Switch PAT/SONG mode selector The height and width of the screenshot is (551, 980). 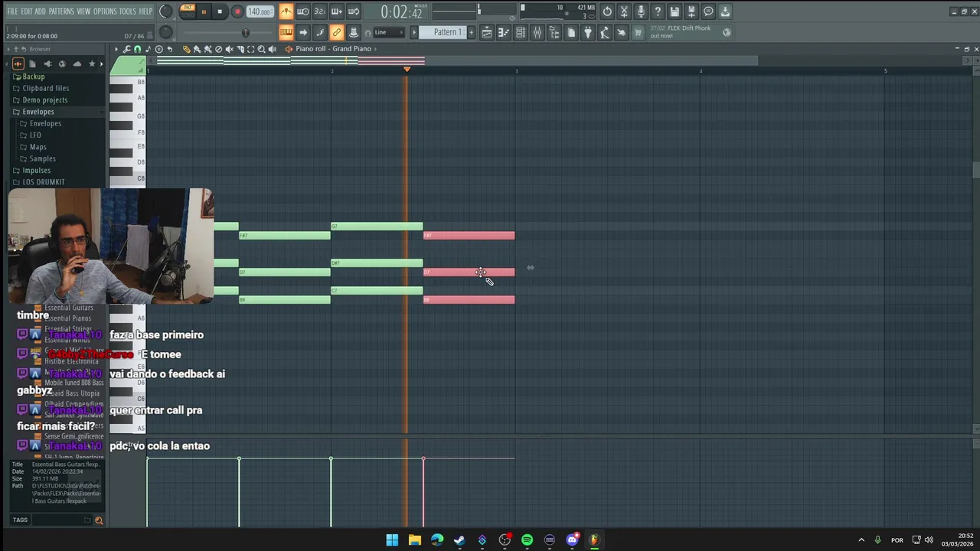[x=188, y=11]
